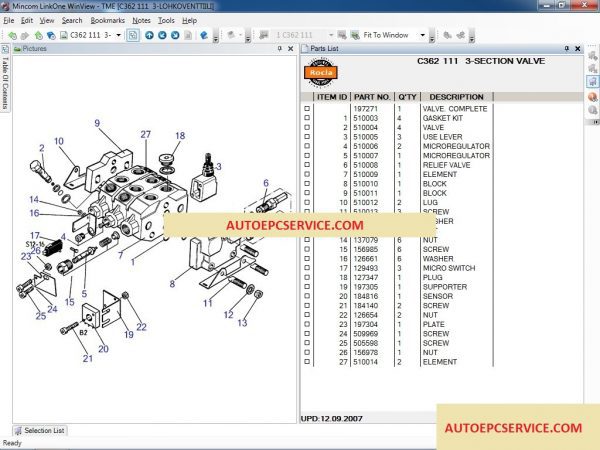Viewport: 600px width, 450px height.
Task: Click the zoom icon left of Fit To Window
Action: tap(342, 35)
